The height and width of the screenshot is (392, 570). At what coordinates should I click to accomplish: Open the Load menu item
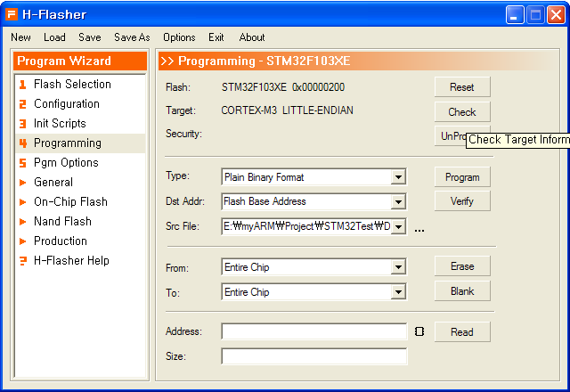pyautogui.click(x=54, y=37)
